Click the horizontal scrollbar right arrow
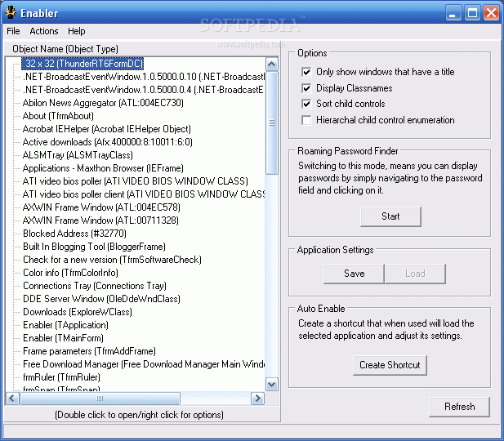This screenshot has width=504, height=441. pos(257,399)
